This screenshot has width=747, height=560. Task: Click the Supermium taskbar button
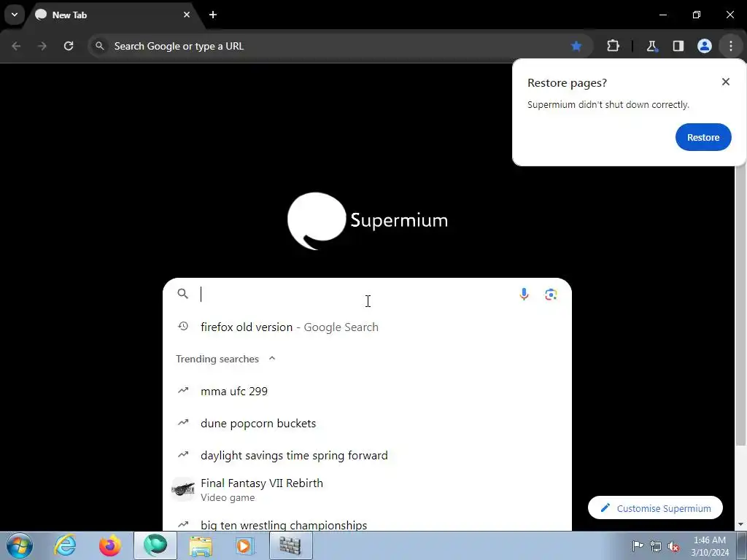[x=155, y=545]
